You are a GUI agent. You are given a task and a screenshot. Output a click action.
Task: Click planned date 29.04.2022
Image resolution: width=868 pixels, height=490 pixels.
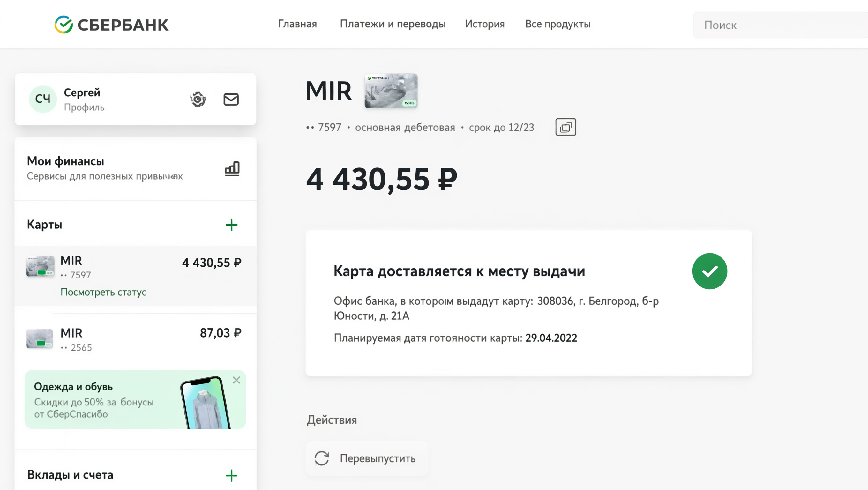pyautogui.click(x=551, y=338)
